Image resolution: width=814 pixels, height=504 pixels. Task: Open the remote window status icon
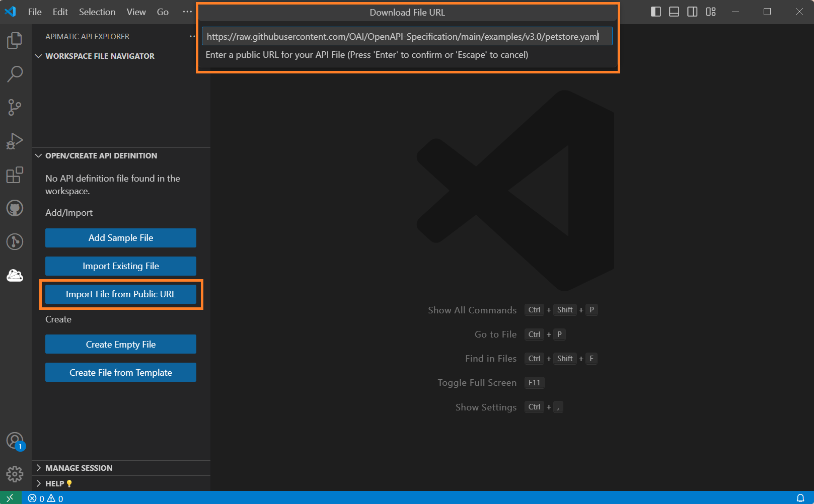11,498
